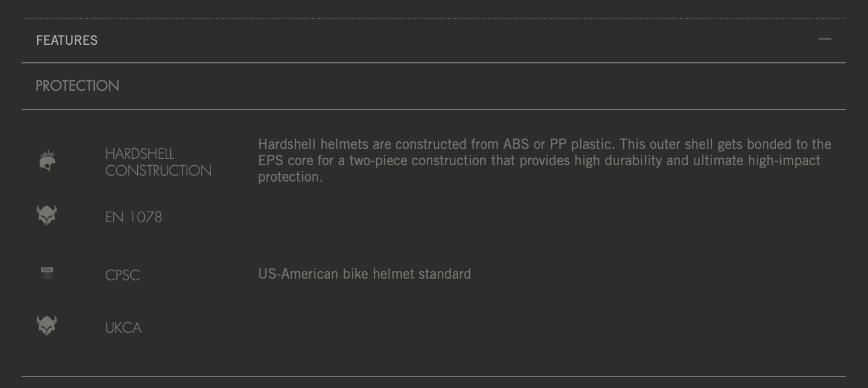Click the word FEATURES in the header
The image size is (868, 388).
[67, 40]
